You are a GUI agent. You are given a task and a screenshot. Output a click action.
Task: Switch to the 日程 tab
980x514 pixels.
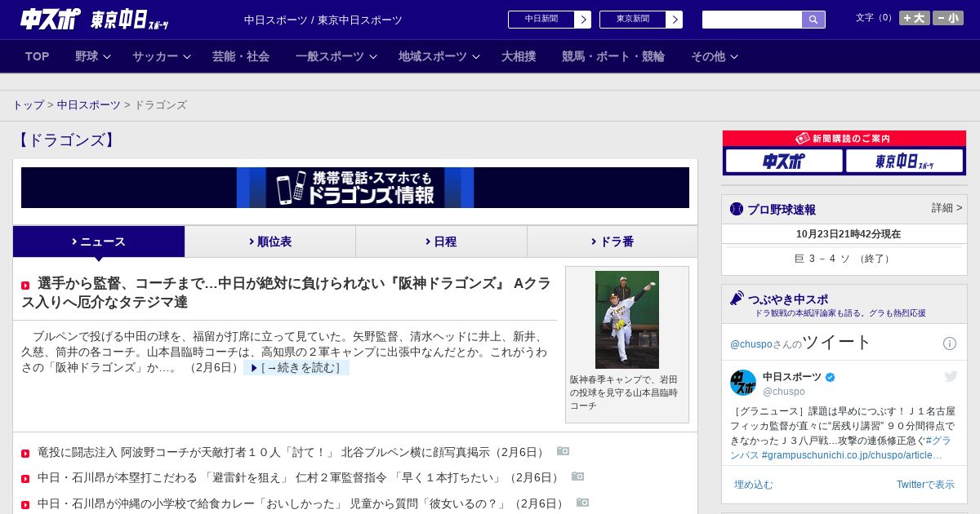441,241
